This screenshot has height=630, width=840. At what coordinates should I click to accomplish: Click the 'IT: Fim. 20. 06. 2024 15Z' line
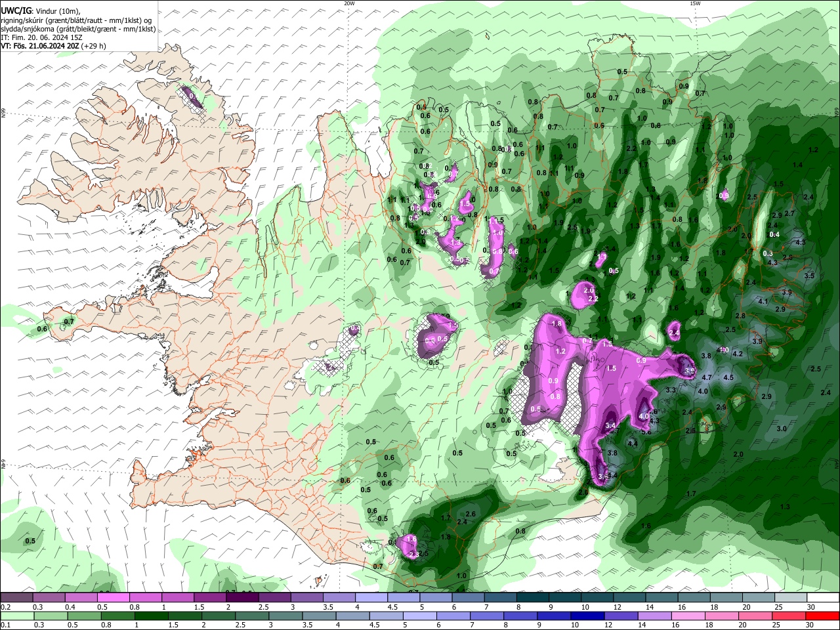[x=41, y=37]
